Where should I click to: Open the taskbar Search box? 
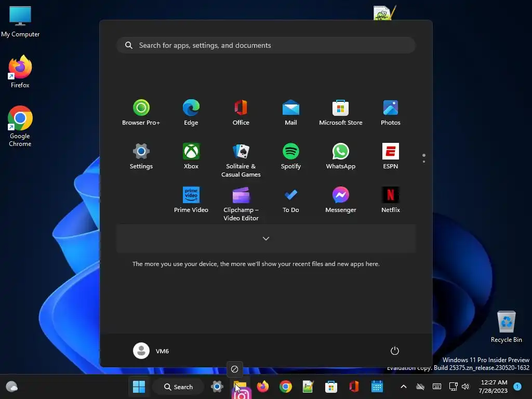(178, 387)
